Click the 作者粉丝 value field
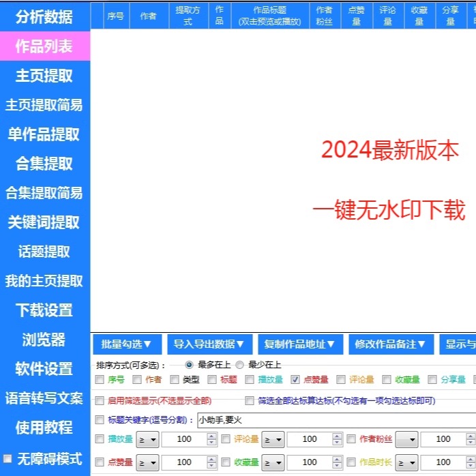The width and height of the screenshot is (476, 476). click(443, 439)
